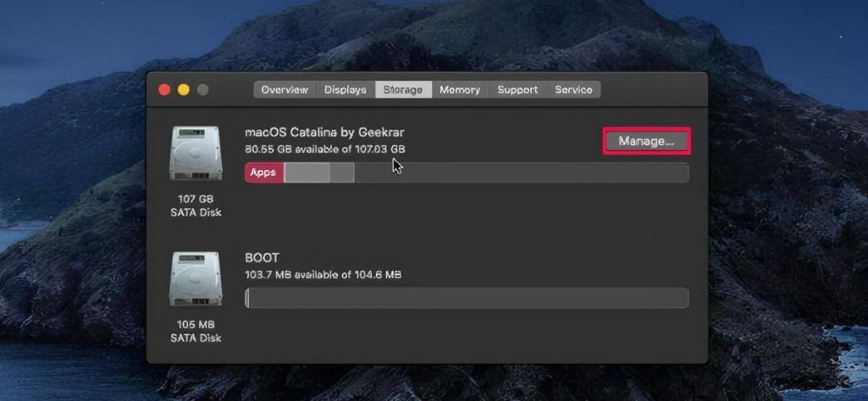Click the macOS Catalina by Geekrar title

[324, 132]
